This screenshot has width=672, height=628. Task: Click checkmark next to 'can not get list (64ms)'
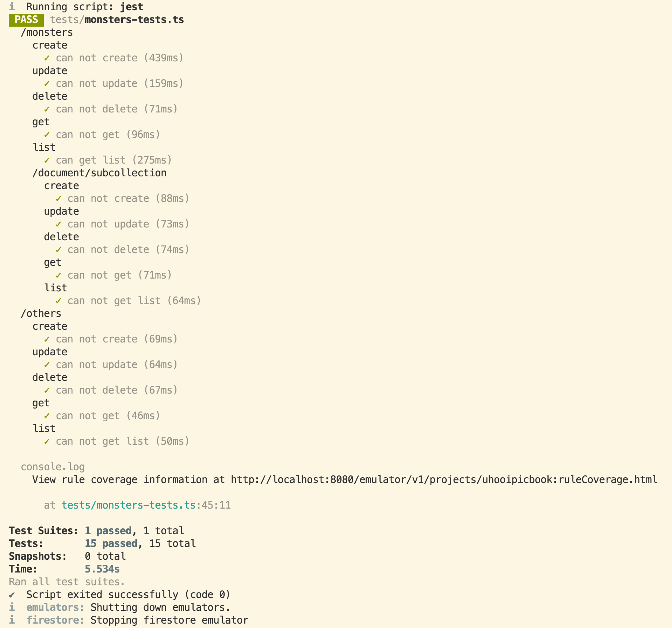coord(58,301)
